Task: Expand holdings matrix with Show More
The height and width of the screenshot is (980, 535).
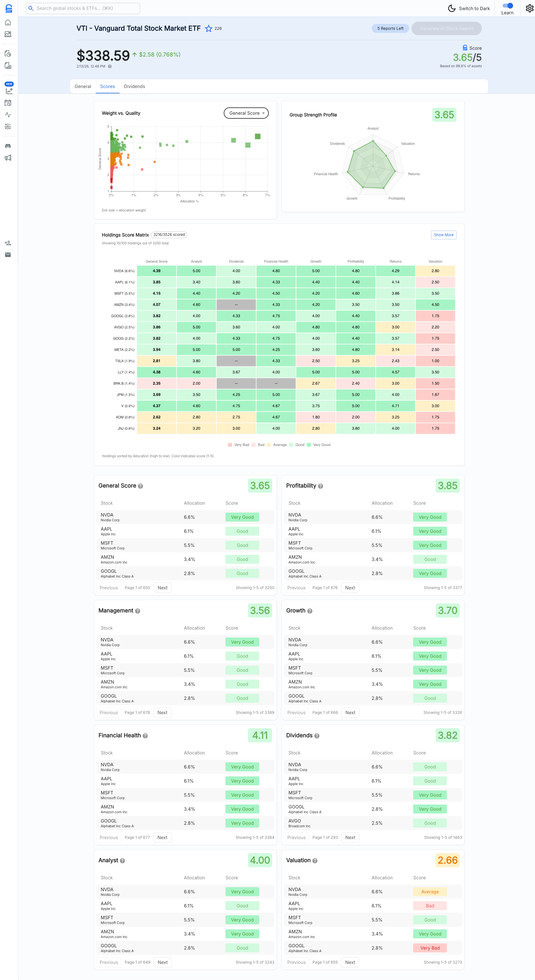Action: pos(443,235)
